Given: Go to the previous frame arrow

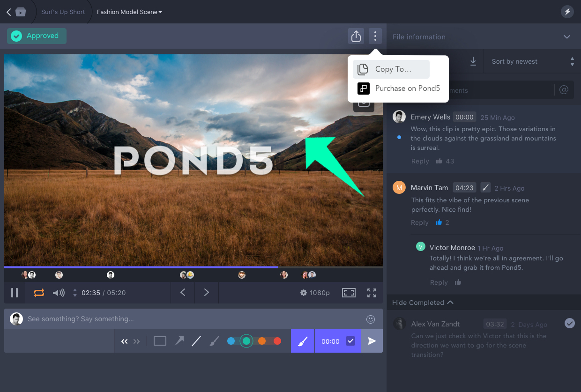Looking at the screenshot, I should tap(183, 293).
